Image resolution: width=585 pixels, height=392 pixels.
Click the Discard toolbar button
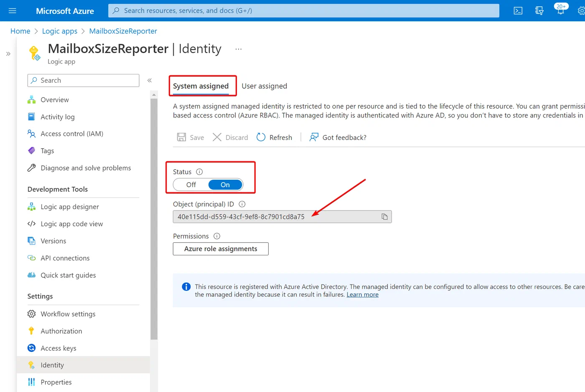point(230,137)
